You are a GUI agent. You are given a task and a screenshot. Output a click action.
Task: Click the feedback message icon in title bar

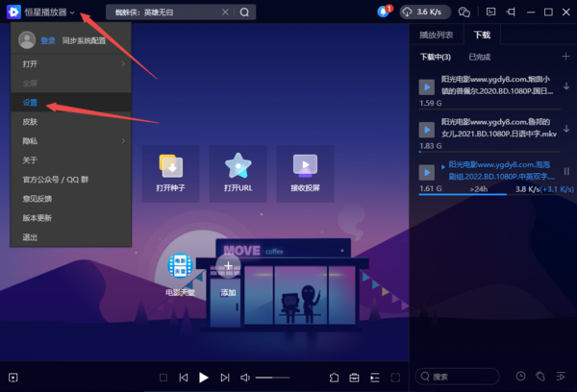click(490, 12)
